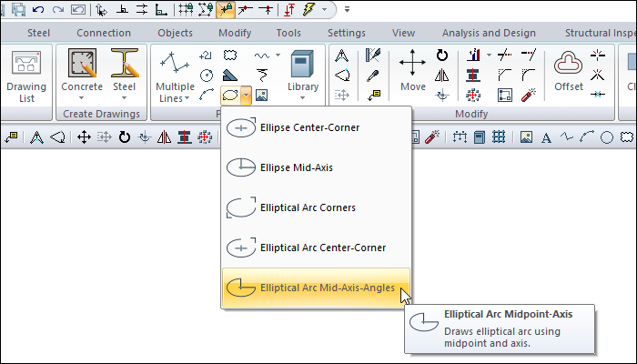
Task: Click the circle tool icon in ribbon
Action: [207, 76]
